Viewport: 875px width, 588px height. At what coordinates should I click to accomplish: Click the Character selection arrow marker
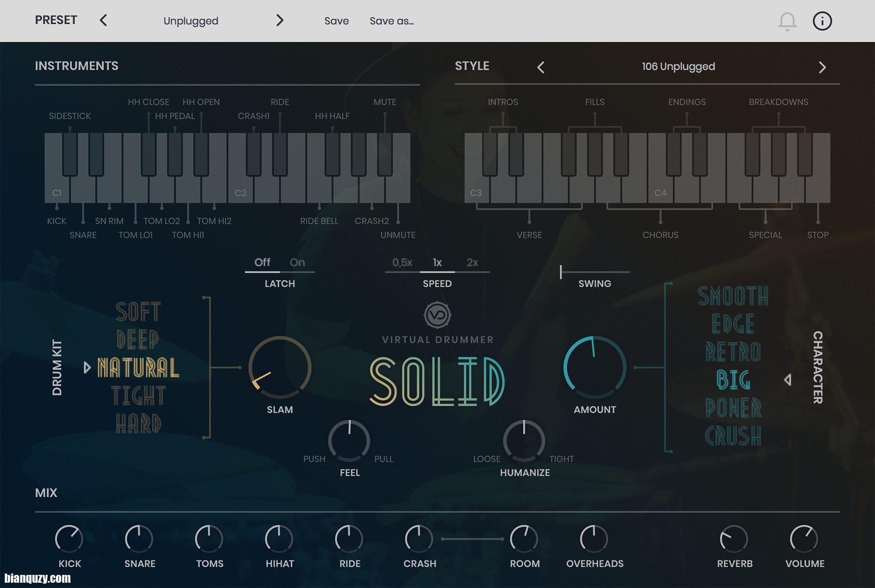tap(787, 380)
